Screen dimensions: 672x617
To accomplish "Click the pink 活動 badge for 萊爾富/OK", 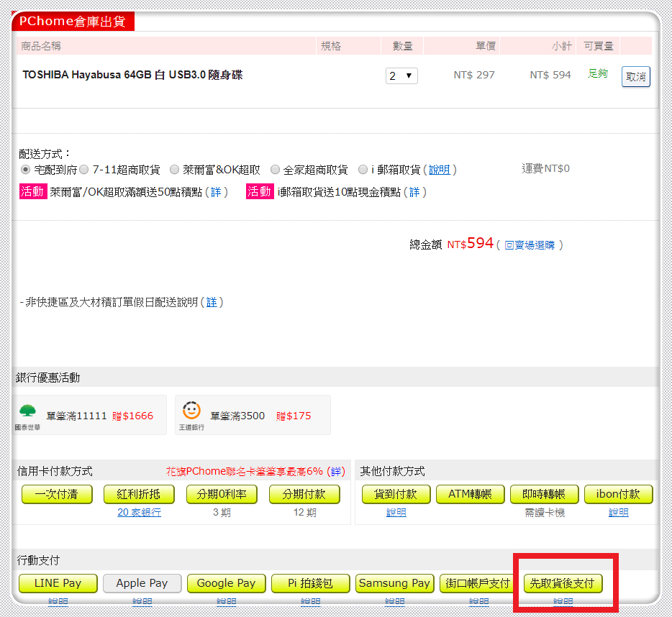I will click(33, 191).
